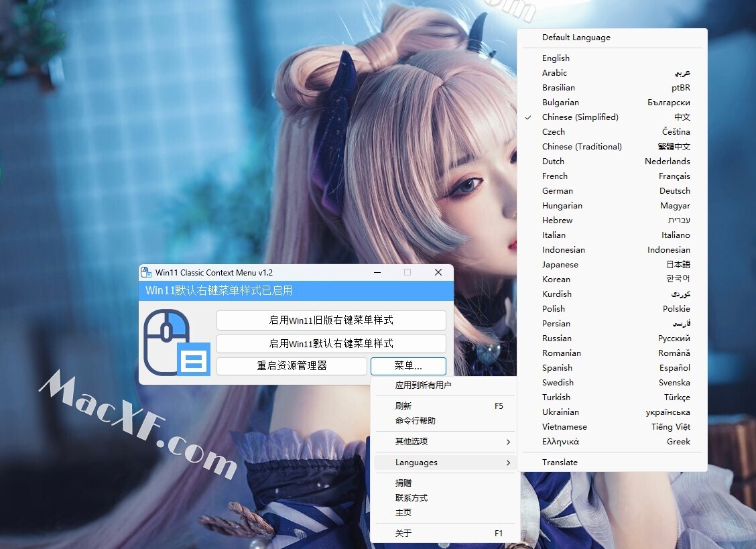Open the 关于 menu item
This screenshot has width=756, height=549.
[x=403, y=534]
